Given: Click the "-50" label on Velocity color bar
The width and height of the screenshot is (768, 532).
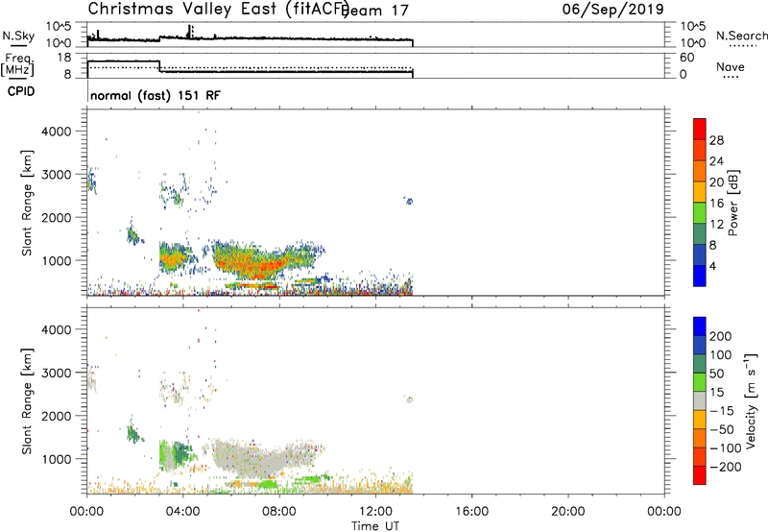Looking at the screenshot, I should [x=722, y=429].
